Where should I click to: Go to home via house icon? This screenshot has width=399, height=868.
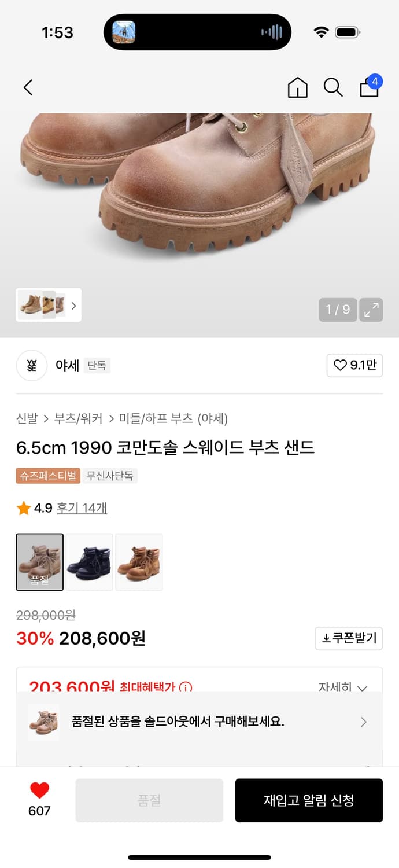[x=297, y=87]
